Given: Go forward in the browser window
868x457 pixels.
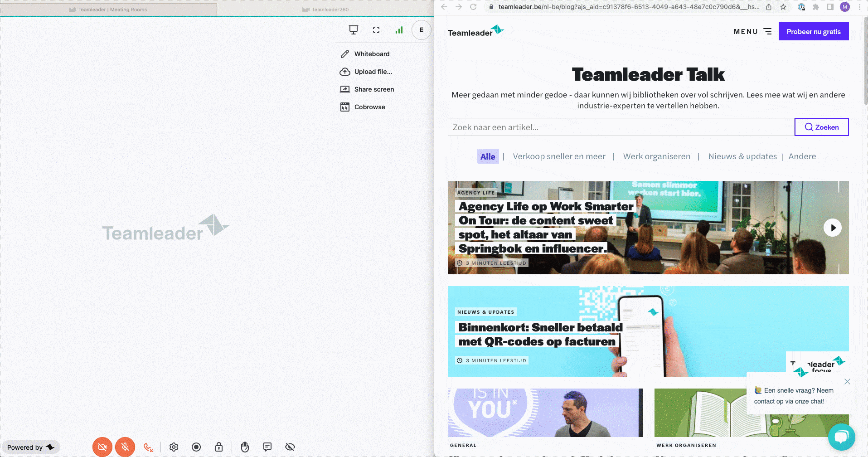Looking at the screenshot, I should [x=459, y=7].
